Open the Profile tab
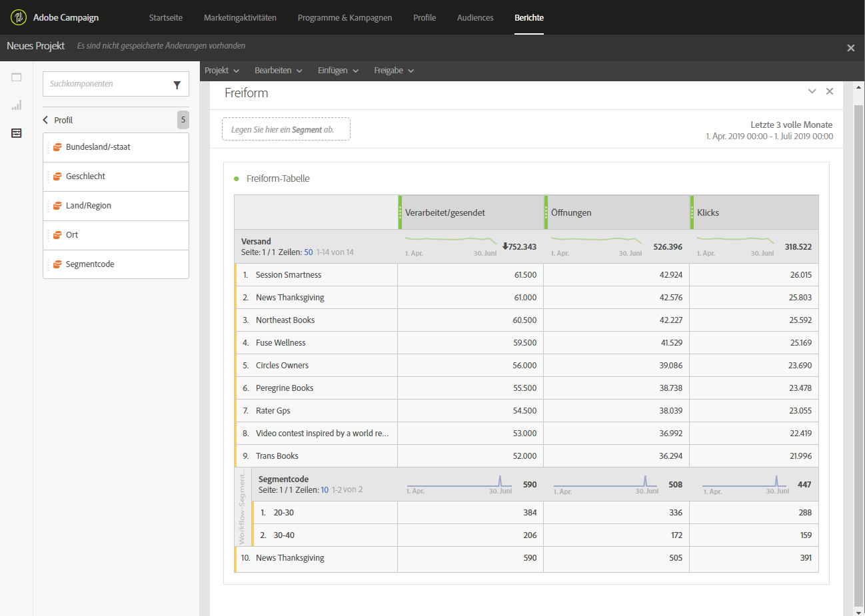 click(425, 17)
